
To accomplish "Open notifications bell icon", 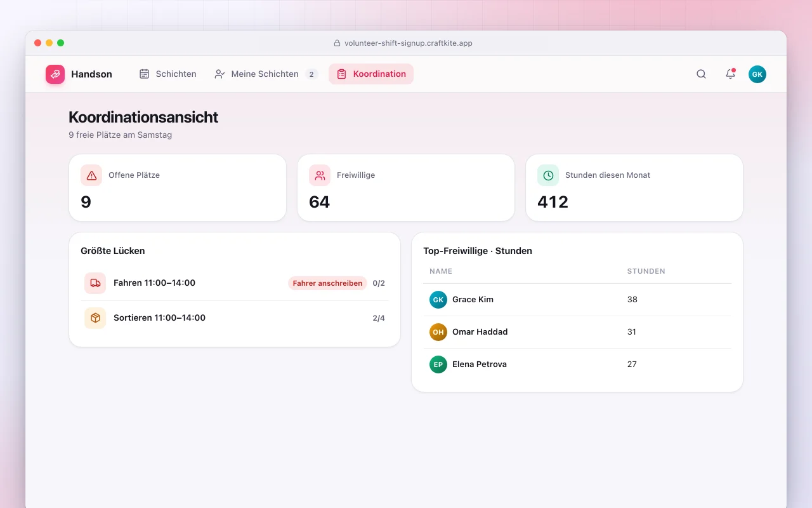I will tap(730, 74).
